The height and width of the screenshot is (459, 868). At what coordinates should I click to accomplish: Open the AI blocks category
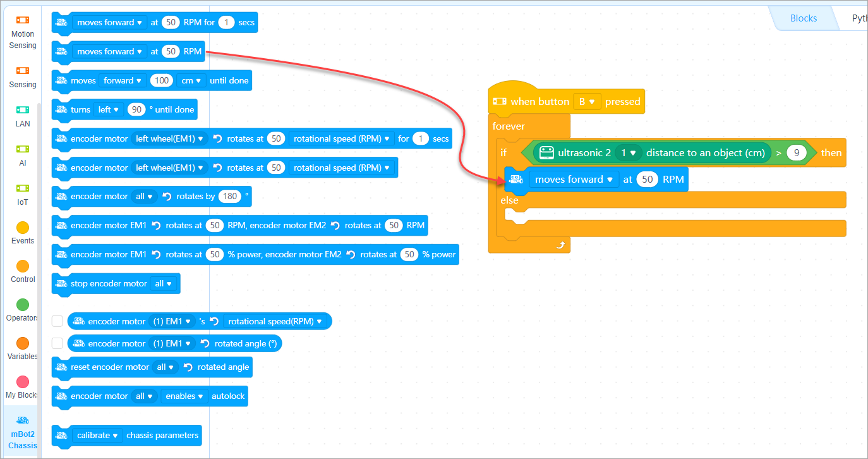click(x=23, y=149)
